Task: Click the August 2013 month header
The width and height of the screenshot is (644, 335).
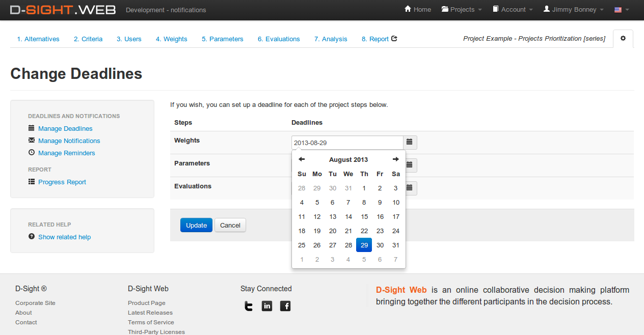Action: pos(348,159)
